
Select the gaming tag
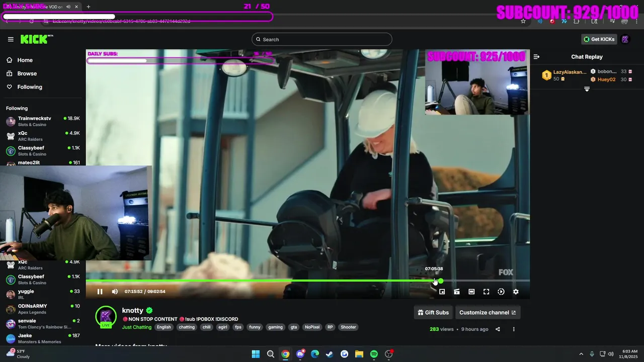click(276, 327)
